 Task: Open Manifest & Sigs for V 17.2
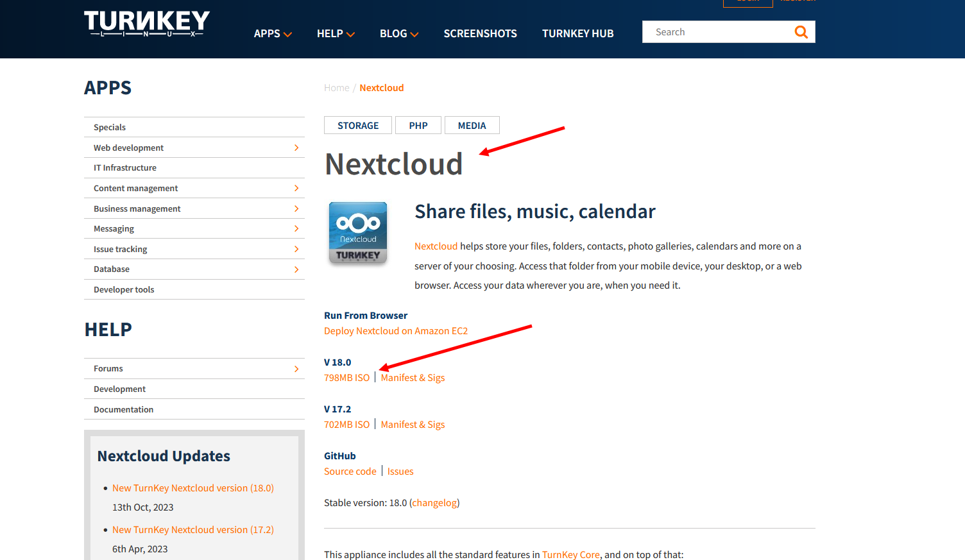(413, 425)
